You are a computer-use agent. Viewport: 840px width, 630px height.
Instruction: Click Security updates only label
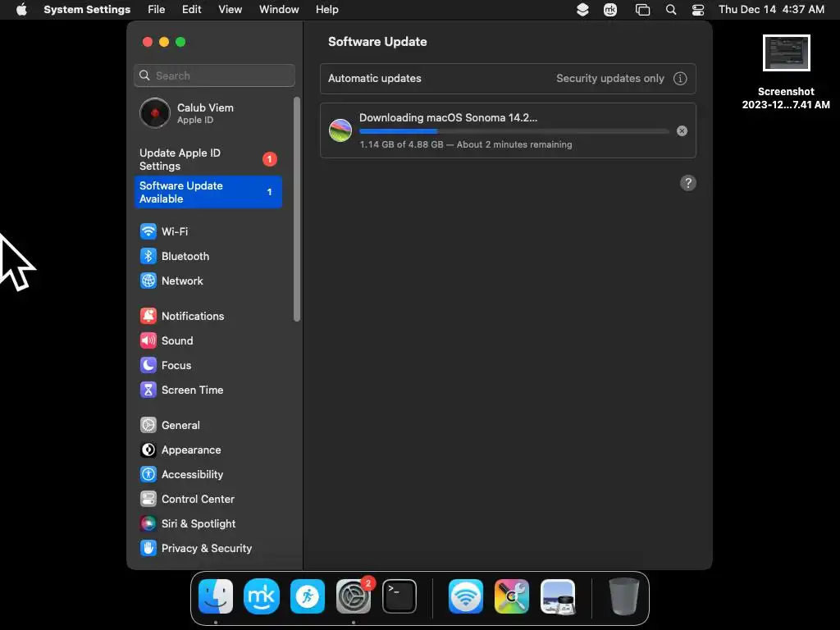[609, 78]
